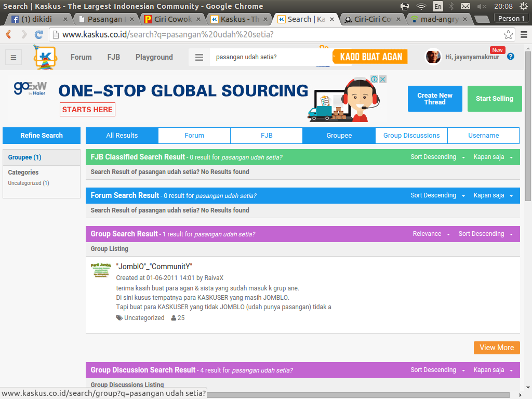Click the address bar URL
Viewport: 532px width, 399px height.
[168, 35]
